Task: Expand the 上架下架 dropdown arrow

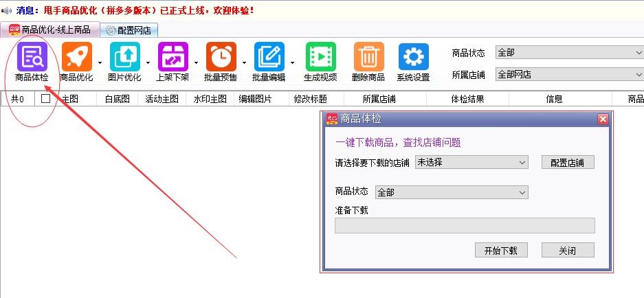Action: coord(197,62)
